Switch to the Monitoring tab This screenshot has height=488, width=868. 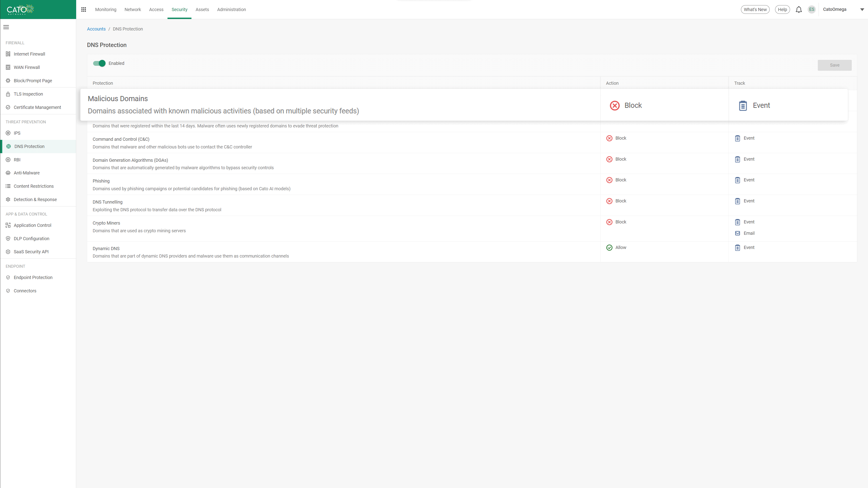click(106, 9)
